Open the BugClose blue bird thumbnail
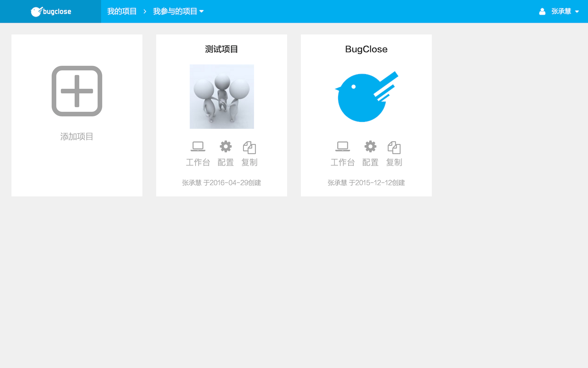588x368 pixels. click(x=366, y=97)
